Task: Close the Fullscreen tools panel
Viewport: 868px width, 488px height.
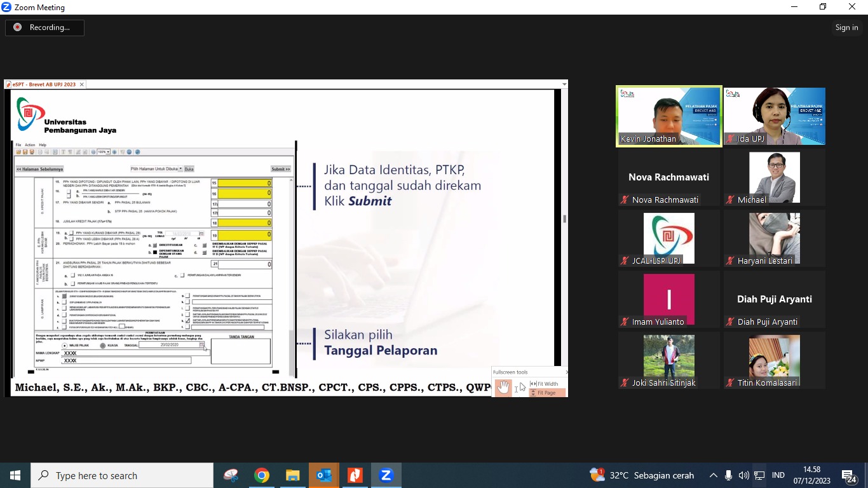Action: (566, 372)
